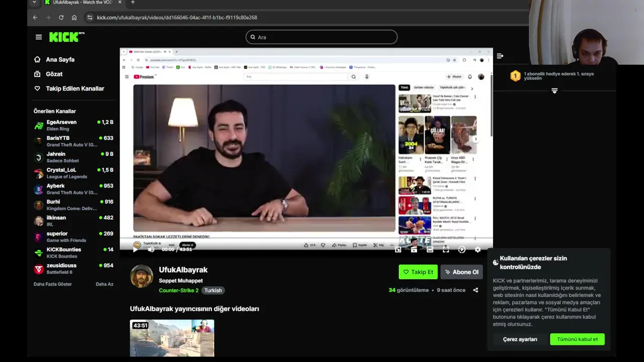Expand list with Daha Fazla Göster
Image resolution: width=644 pixels, height=362 pixels.
pyautogui.click(x=53, y=284)
